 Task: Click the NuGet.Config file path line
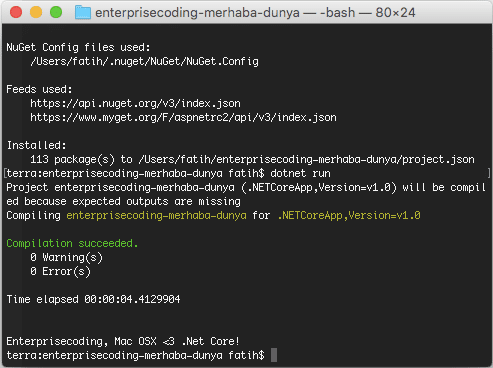click(144, 62)
